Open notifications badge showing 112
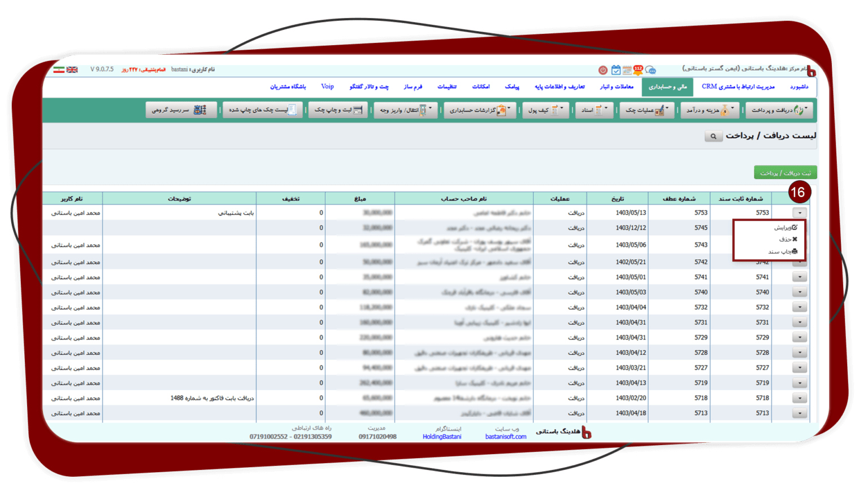 [638, 69]
